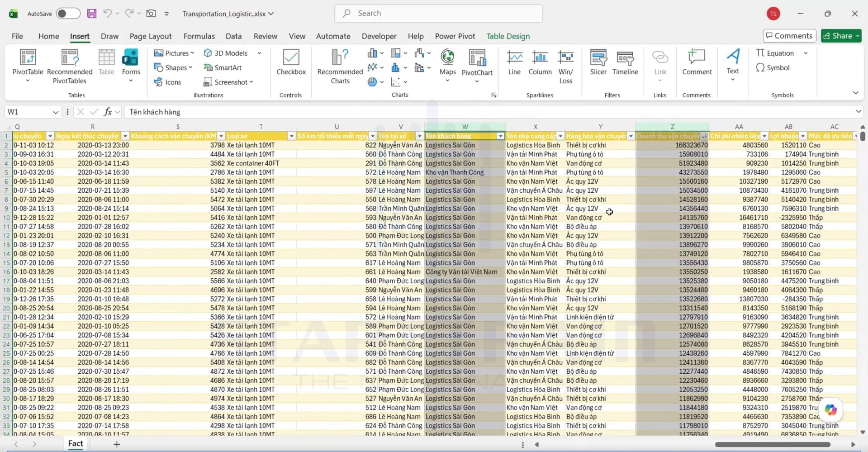This screenshot has width=868, height=452.
Task: Click the horizontal scrollbar thumb
Action: 773,445
